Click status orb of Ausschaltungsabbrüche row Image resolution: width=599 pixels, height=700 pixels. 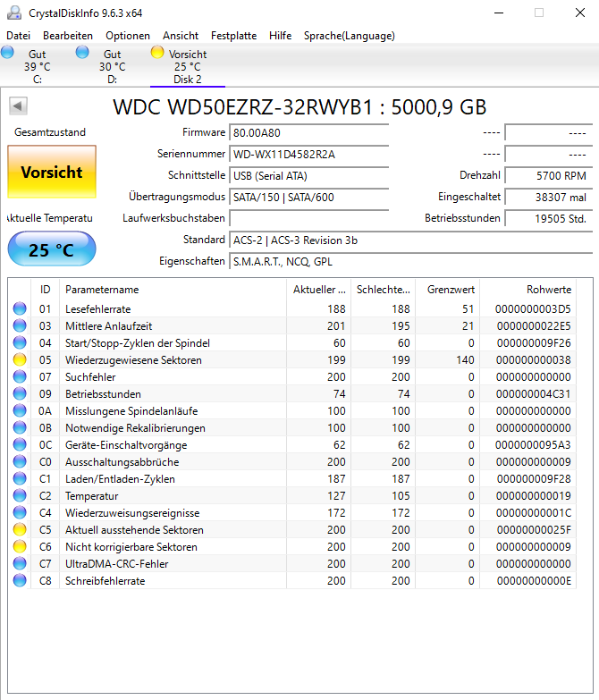(x=20, y=461)
